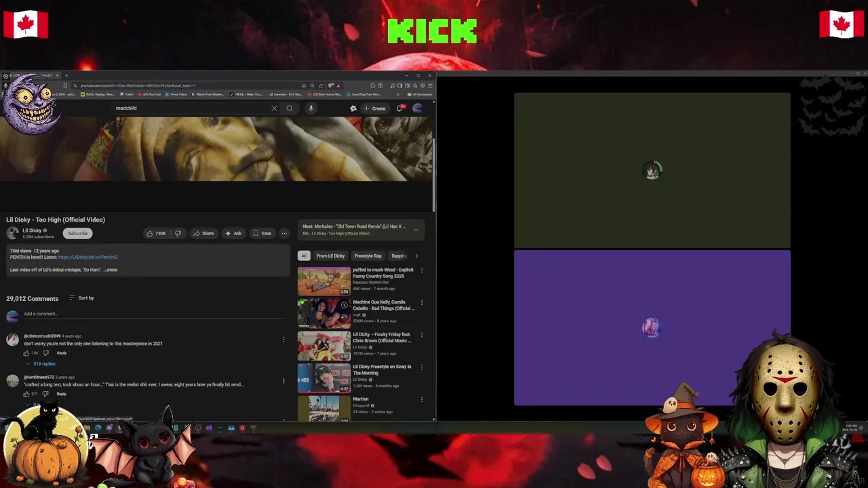The width and height of the screenshot is (868, 488).
Task: Open the LilDicky.lnk.to/PenithID link
Action: [x=88, y=258]
